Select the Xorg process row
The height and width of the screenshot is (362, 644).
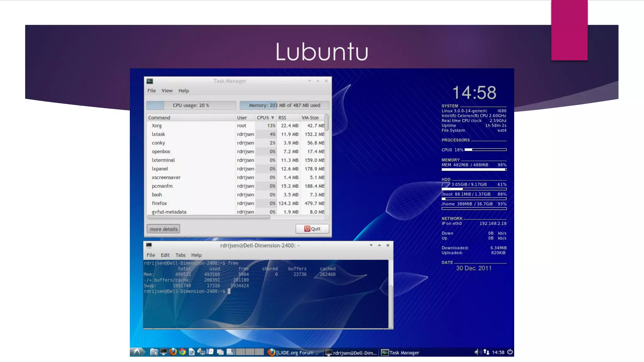236,126
